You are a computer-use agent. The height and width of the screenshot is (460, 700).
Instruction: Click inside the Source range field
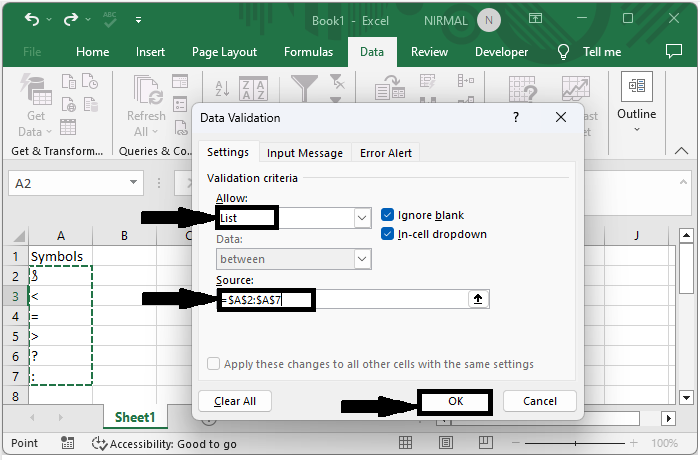pos(342,299)
